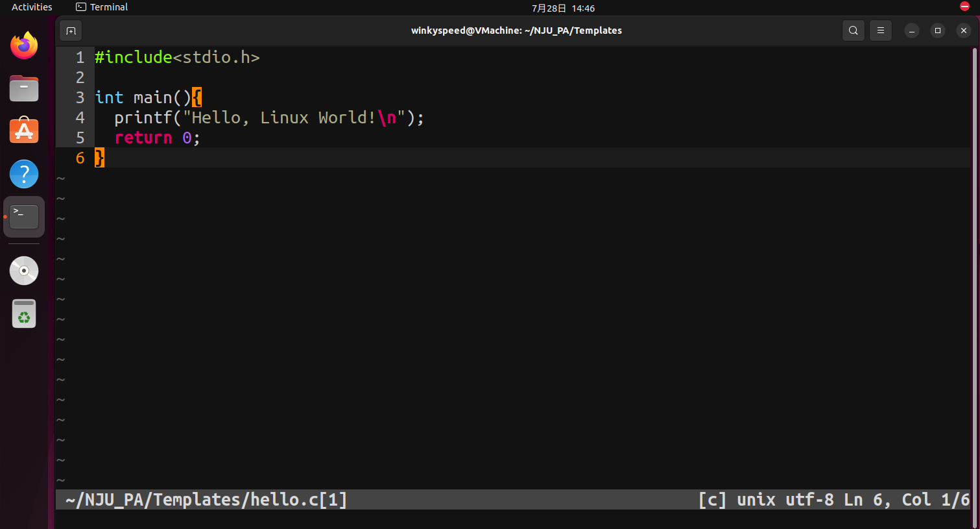This screenshot has width=980, height=529.
Task: Click the 'Ln 6, Col 1/6' position indicator
Action: coord(907,500)
